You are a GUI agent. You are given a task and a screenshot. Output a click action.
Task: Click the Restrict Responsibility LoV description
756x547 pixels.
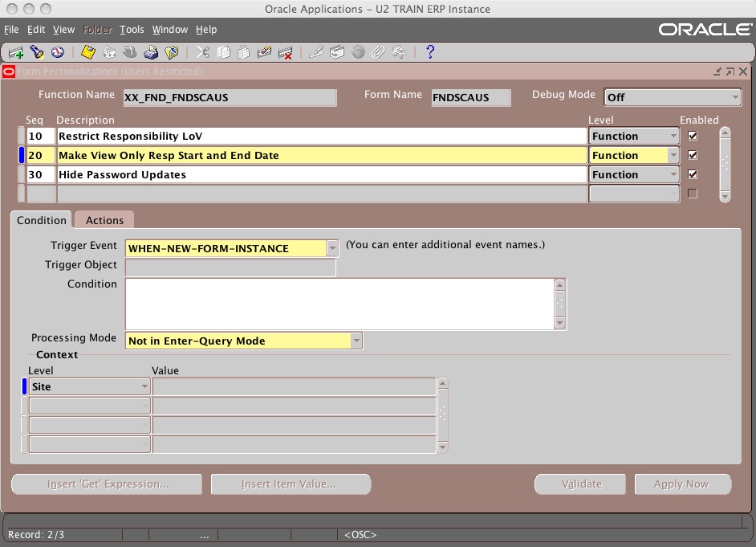(x=322, y=136)
